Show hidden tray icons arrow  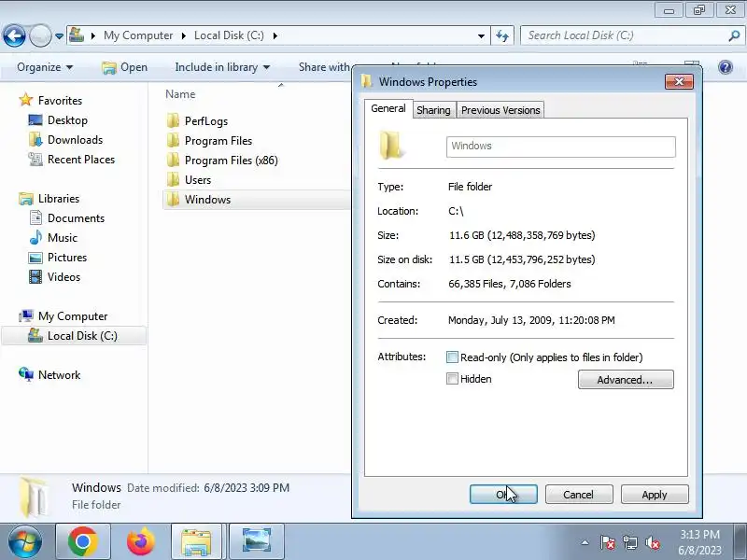click(585, 542)
